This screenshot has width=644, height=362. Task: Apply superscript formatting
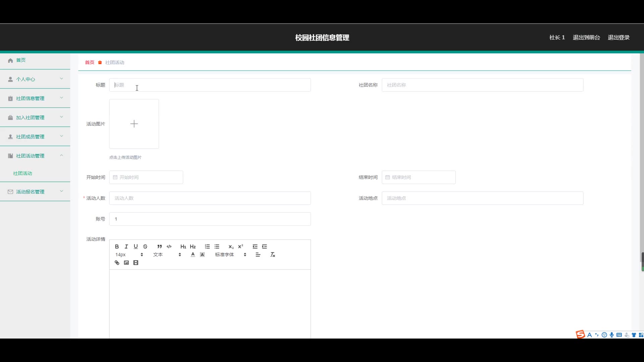(x=240, y=246)
